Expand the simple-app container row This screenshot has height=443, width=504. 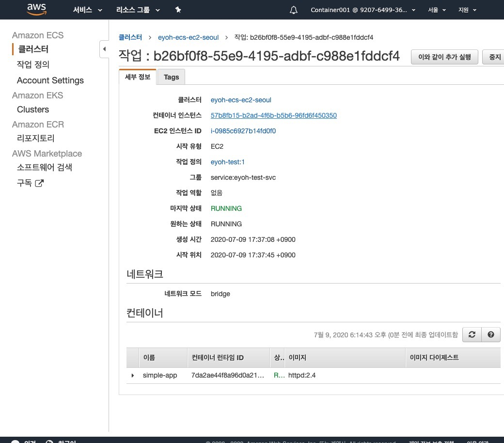pos(132,375)
